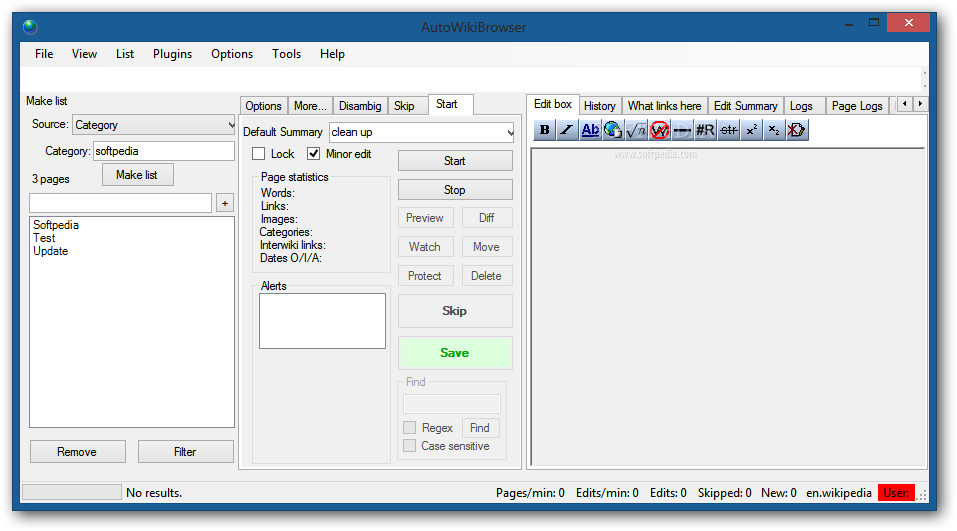Uncheck the Minor edit checkbox

pyautogui.click(x=314, y=154)
